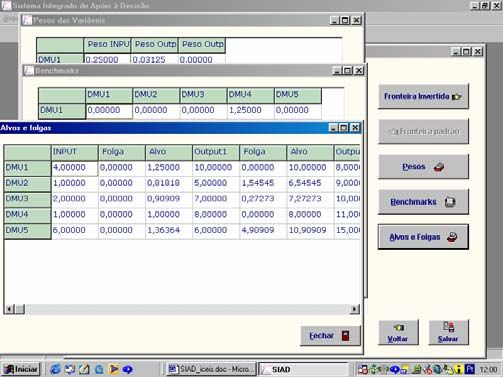Open the Benchmarks results button
Screen dimensions: 503x377
coord(423,202)
